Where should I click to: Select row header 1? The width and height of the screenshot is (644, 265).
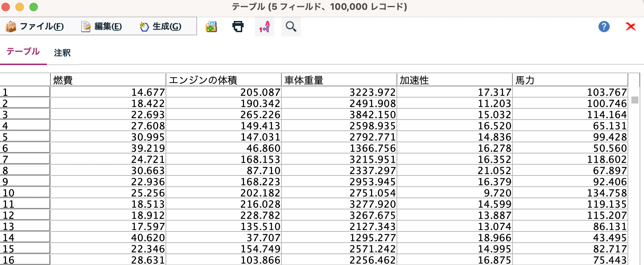tap(25, 92)
